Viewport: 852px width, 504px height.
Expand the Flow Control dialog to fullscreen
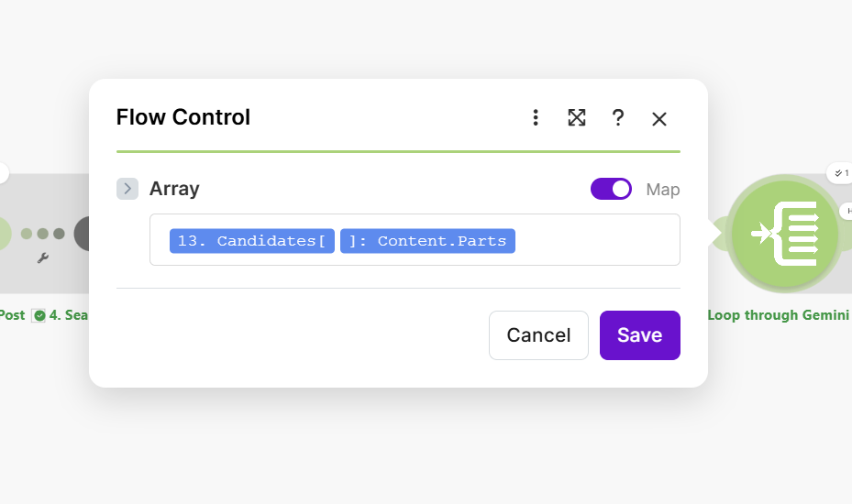(x=576, y=118)
